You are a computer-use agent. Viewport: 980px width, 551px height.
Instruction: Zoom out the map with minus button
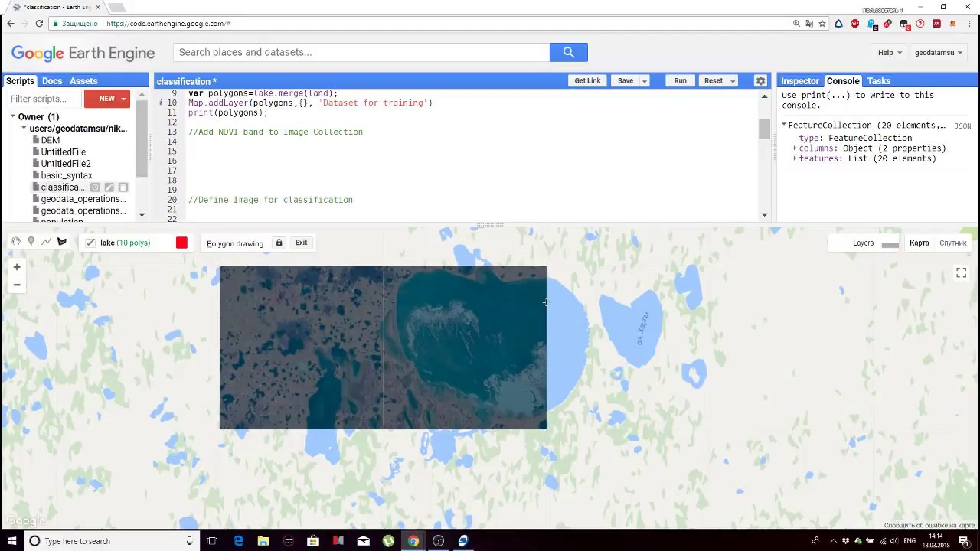(17, 285)
